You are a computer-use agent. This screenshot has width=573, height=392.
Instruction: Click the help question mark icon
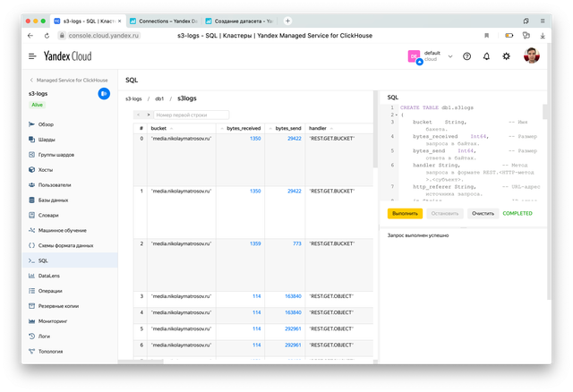(466, 55)
